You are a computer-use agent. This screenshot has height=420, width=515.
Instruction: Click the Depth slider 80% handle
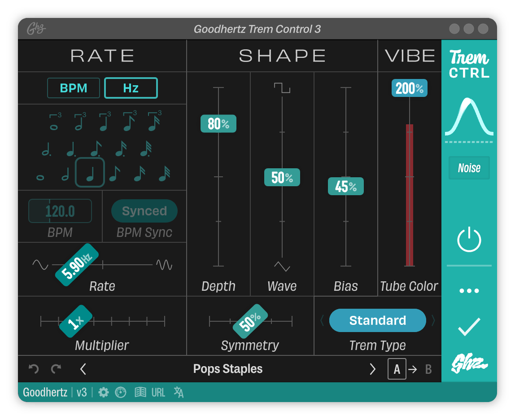[218, 124]
